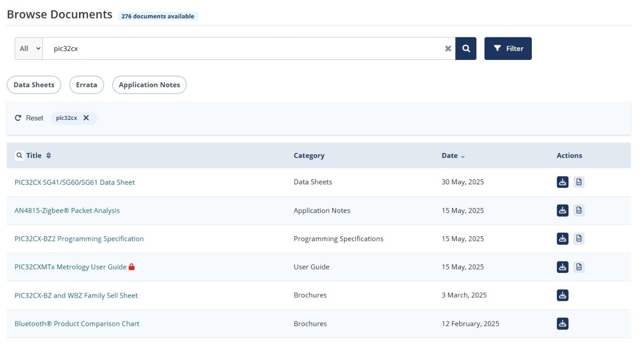Open online view of SG41/SG60/SG61 Data Sheet
The image size is (644, 344).
pyautogui.click(x=579, y=182)
